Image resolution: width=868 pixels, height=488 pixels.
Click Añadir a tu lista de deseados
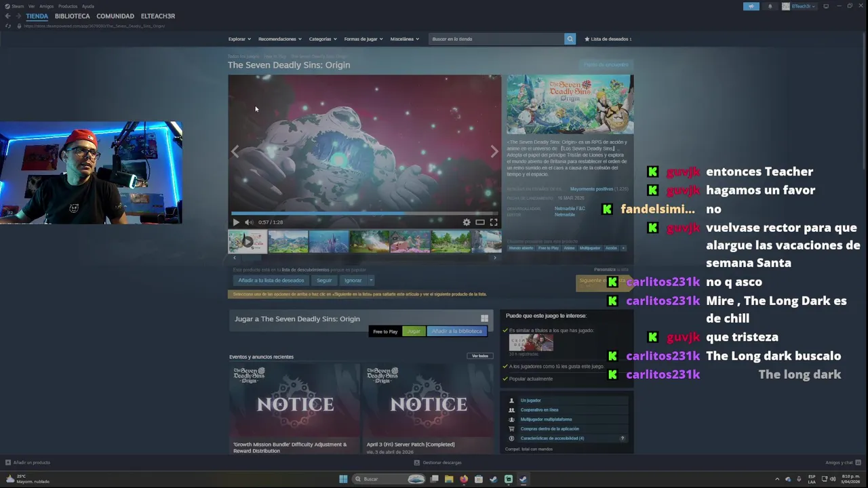pyautogui.click(x=271, y=281)
